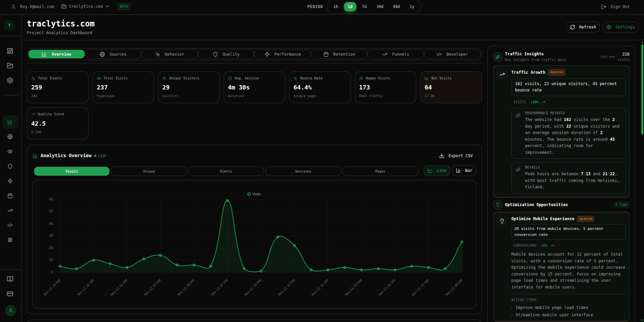This screenshot has width=644, height=322.
Task: Expand the Traffic Growth insight card
Action: pyautogui.click(x=528, y=72)
